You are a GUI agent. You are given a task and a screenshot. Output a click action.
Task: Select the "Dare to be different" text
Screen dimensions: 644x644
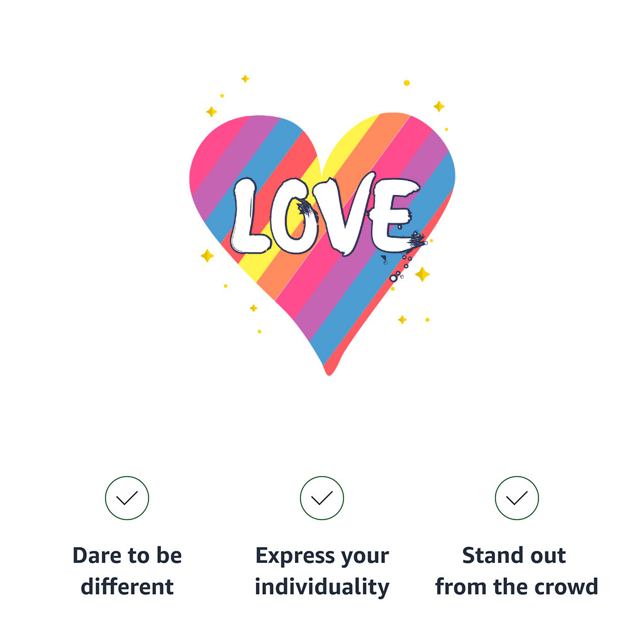click(127, 571)
